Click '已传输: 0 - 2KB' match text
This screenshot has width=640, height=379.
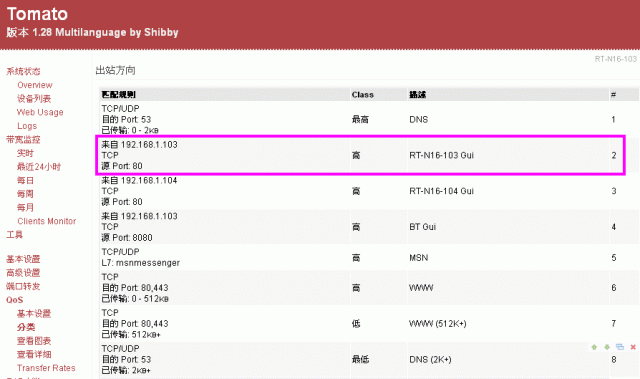[130, 130]
